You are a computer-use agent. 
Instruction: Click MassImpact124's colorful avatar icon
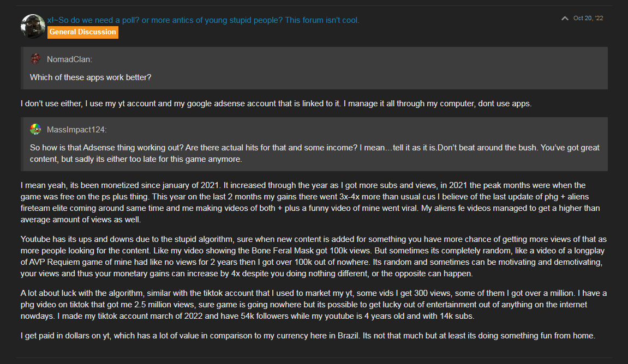point(35,129)
